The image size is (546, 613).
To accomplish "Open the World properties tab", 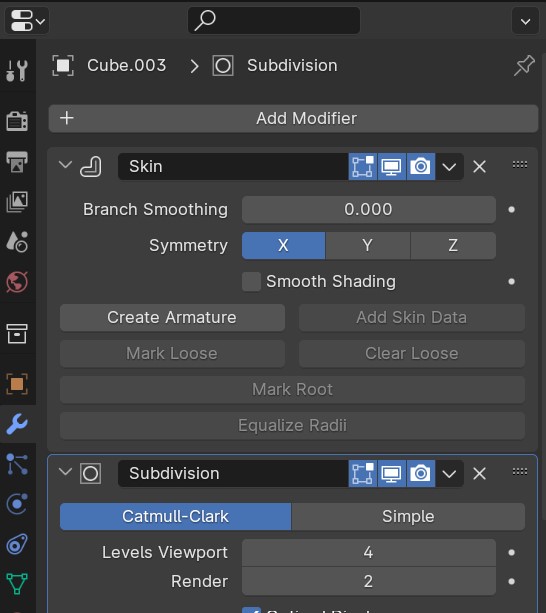I will point(17,282).
